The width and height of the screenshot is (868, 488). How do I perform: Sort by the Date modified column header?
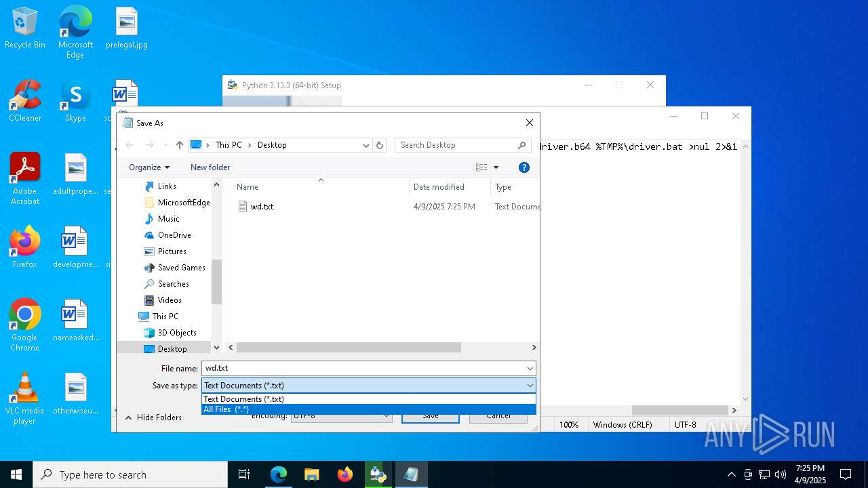click(x=439, y=187)
